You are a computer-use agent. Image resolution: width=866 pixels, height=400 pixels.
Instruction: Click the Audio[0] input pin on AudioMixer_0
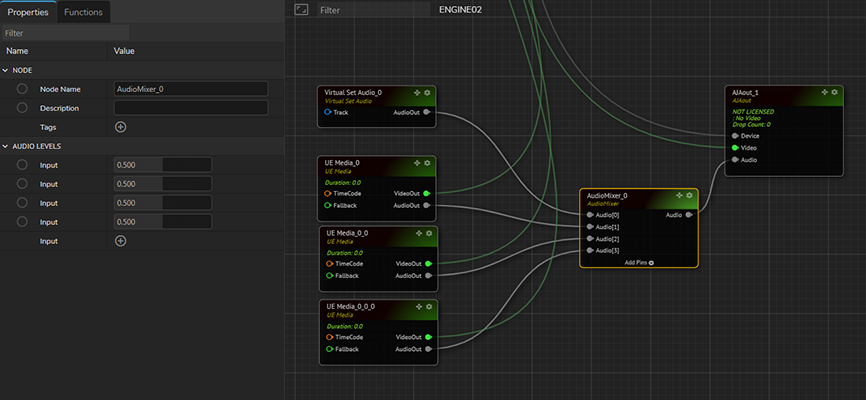(590, 215)
